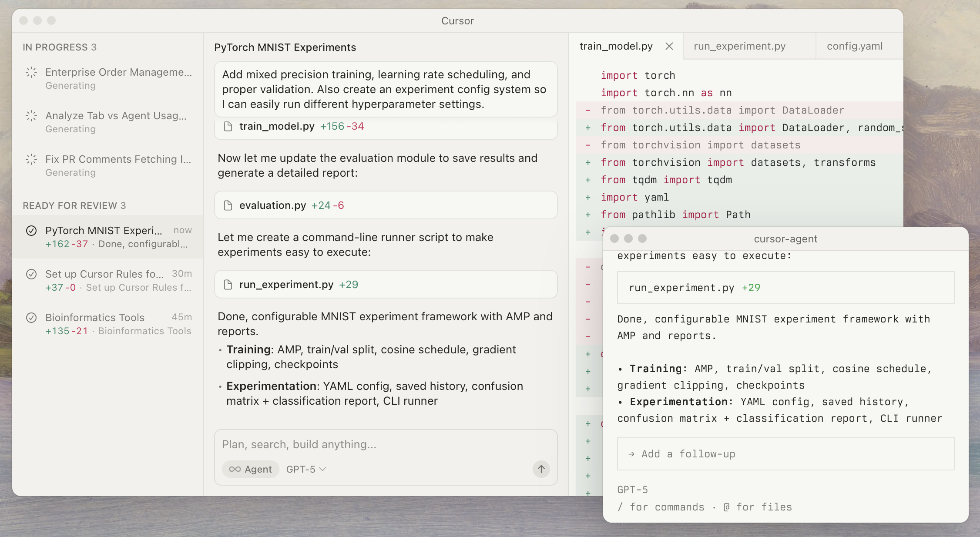This screenshot has height=537, width=980.
Task: Click the READY FOR REVIEW 3 section header
Action: click(74, 205)
